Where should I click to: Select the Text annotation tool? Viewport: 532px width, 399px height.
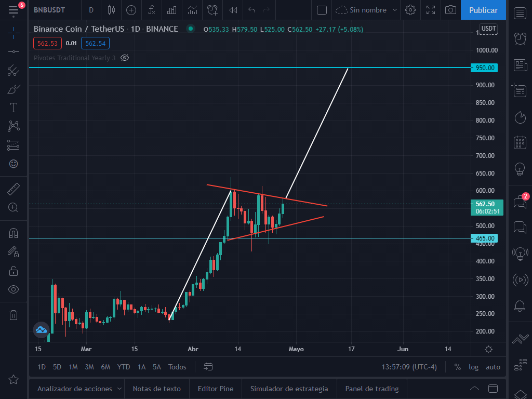(x=14, y=108)
